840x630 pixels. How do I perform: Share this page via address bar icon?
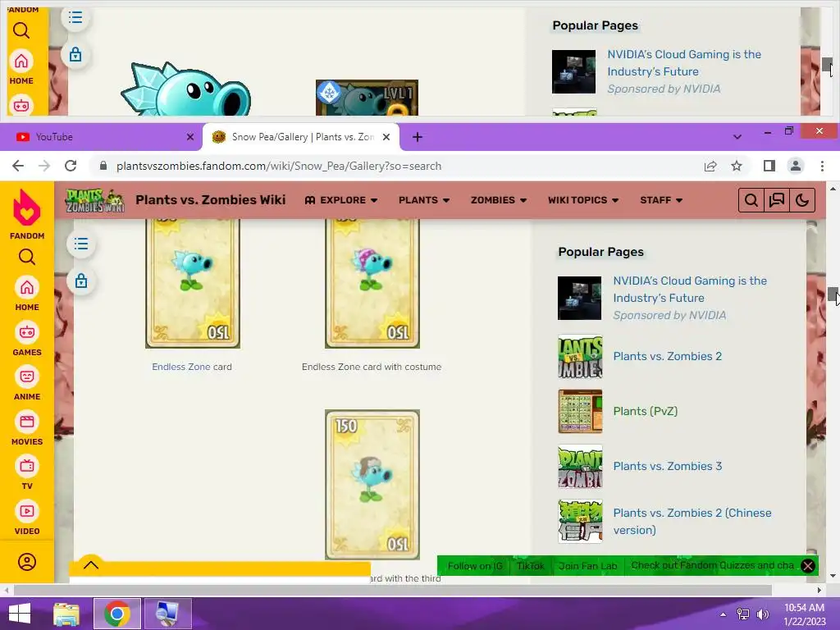[710, 166]
